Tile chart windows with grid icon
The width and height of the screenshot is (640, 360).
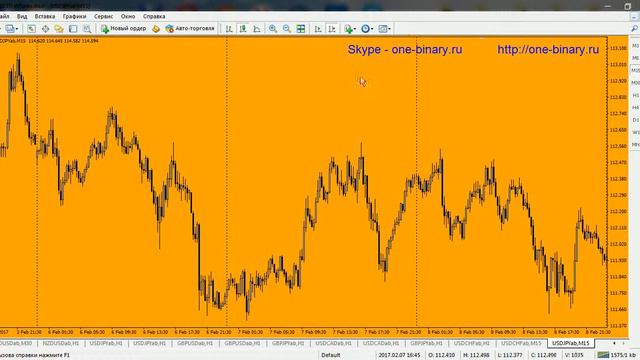point(301,29)
